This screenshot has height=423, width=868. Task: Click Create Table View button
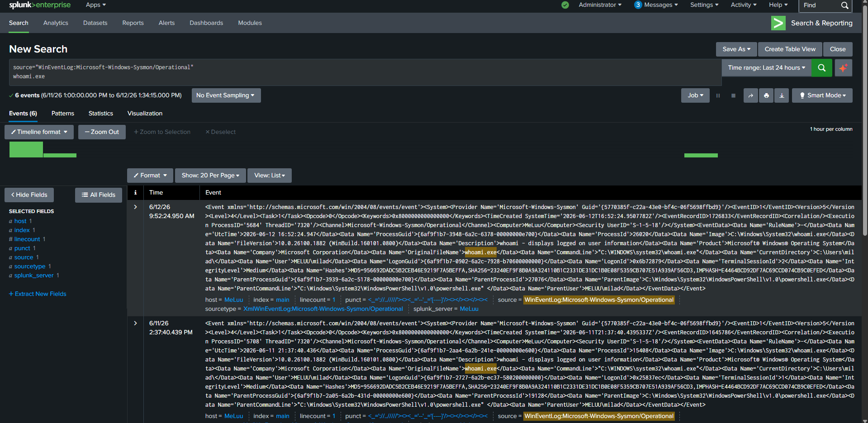(x=790, y=49)
